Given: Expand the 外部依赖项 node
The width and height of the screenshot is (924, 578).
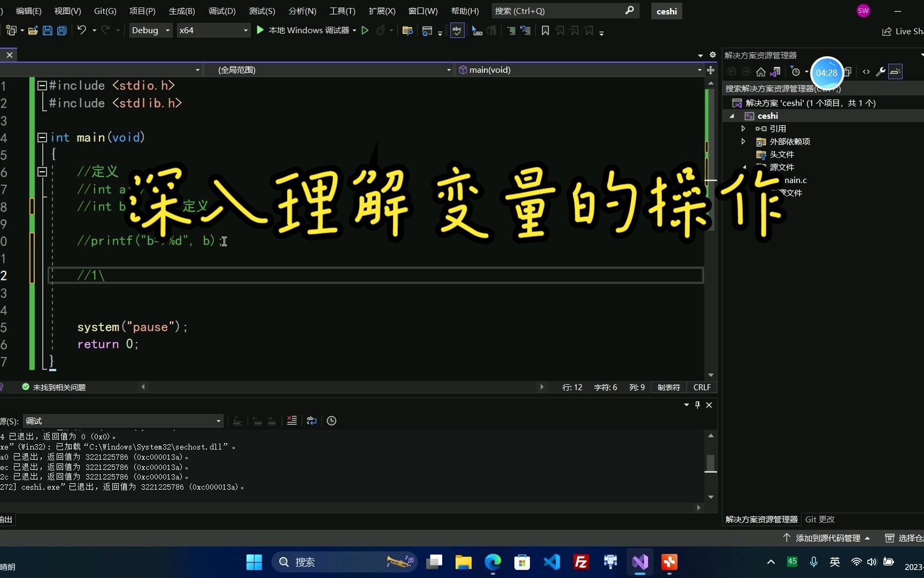Looking at the screenshot, I should [743, 141].
